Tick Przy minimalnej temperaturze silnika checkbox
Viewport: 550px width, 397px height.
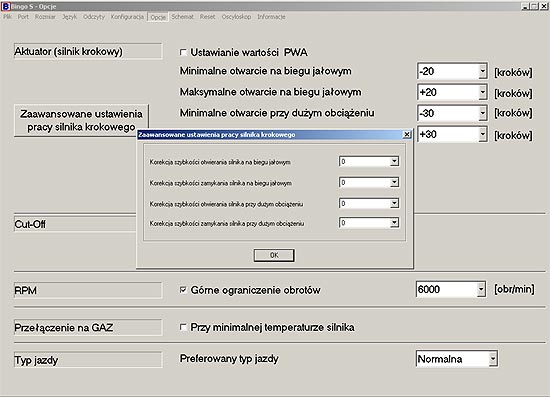point(183,327)
